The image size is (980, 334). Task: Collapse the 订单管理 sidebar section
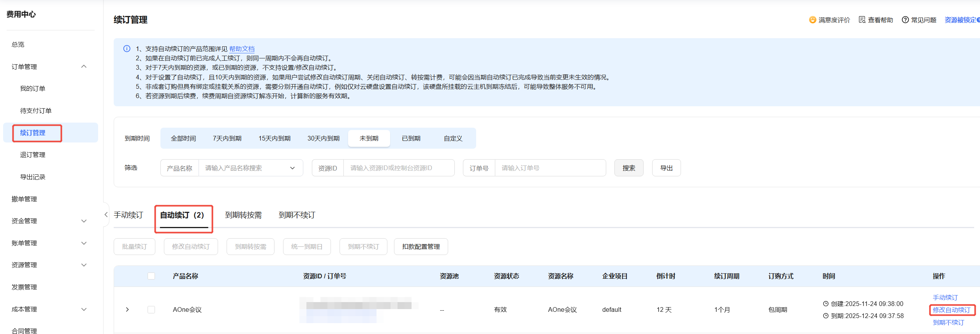pyautogui.click(x=84, y=67)
